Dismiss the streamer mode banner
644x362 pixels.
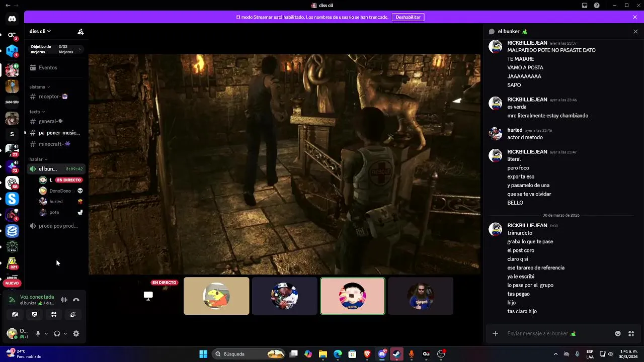tap(635, 17)
